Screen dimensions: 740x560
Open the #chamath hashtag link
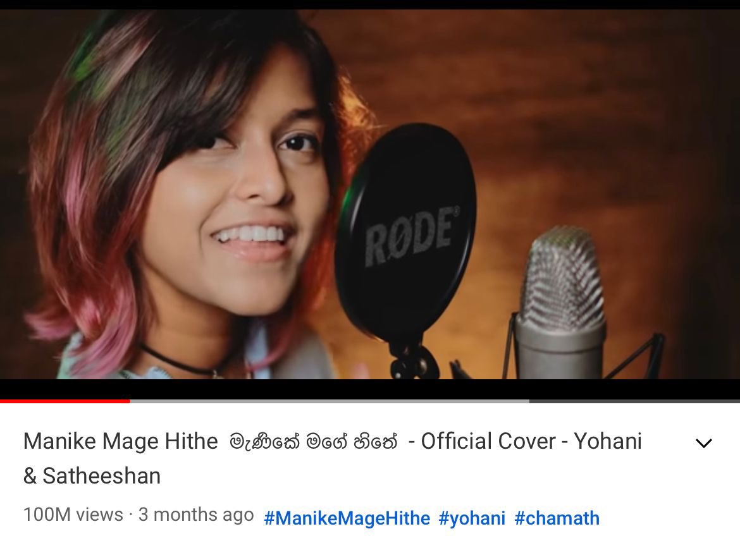click(x=557, y=518)
